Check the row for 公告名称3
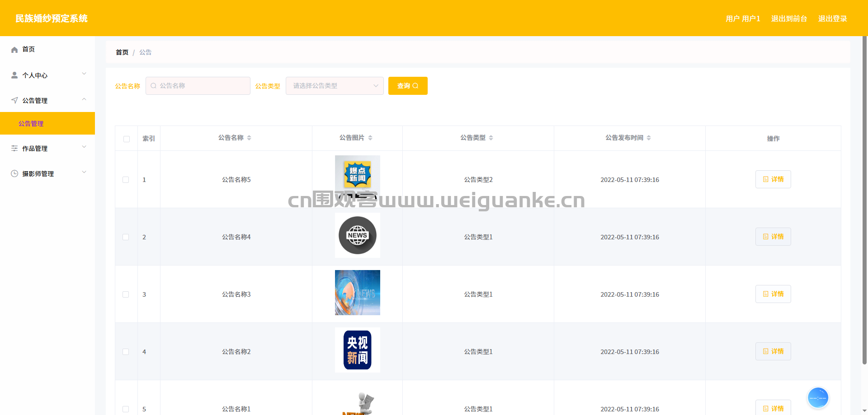This screenshot has height=415, width=868. pyautogui.click(x=126, y=294)
